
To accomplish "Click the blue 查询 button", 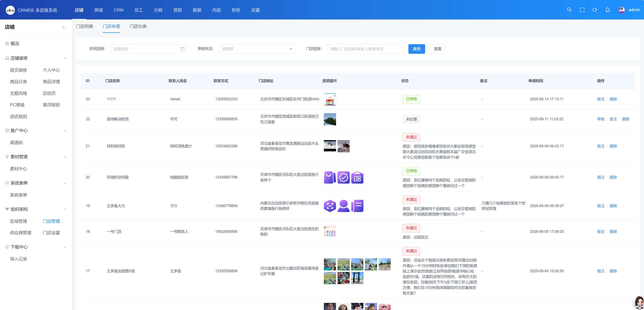I will [x=416, y=49].
